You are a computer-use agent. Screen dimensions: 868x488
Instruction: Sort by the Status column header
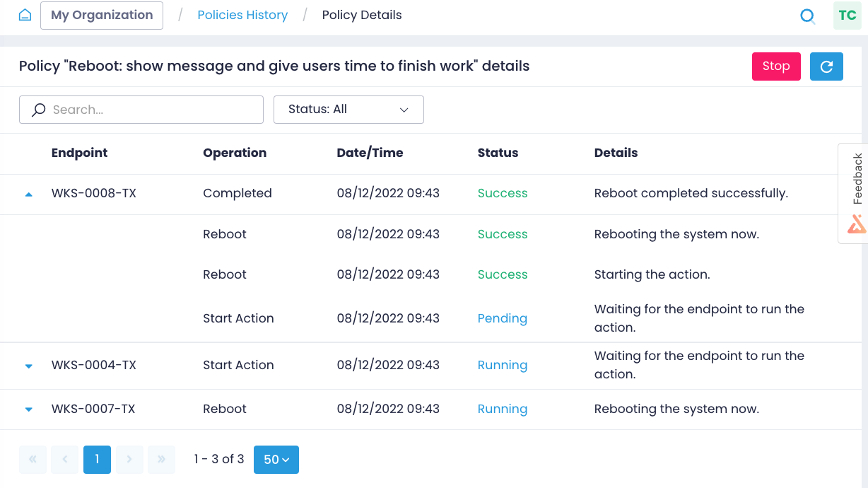498,153
